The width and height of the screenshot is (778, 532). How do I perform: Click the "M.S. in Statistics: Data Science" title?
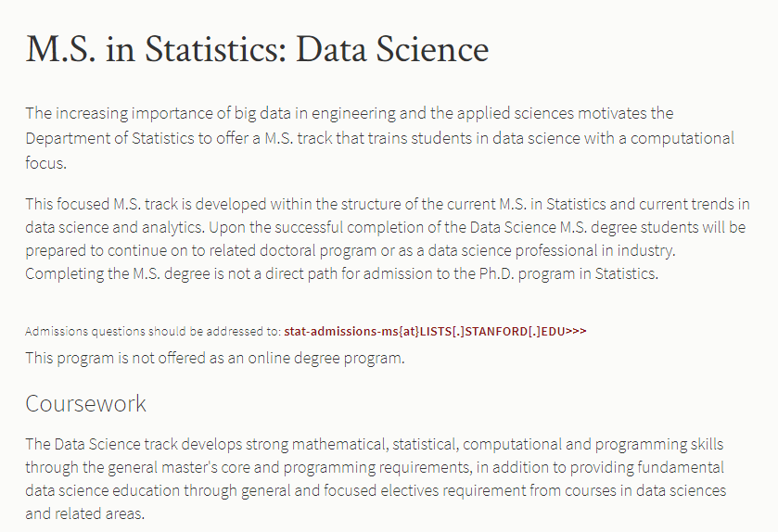click(257, 49)
